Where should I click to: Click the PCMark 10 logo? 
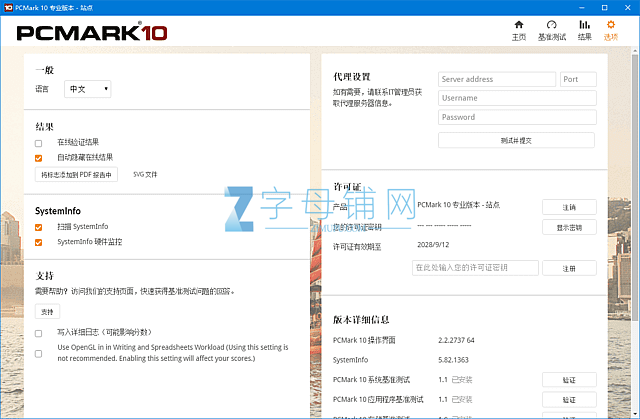[x=92, y=33]
